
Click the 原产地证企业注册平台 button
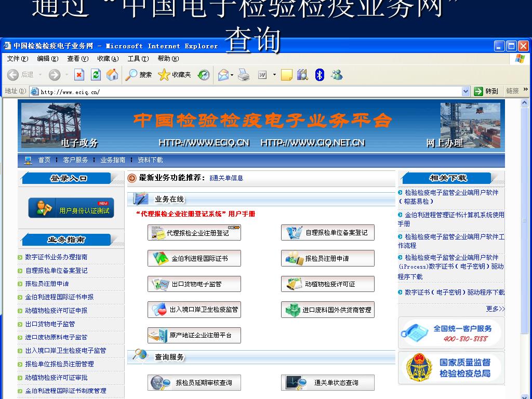click(194, 335)
